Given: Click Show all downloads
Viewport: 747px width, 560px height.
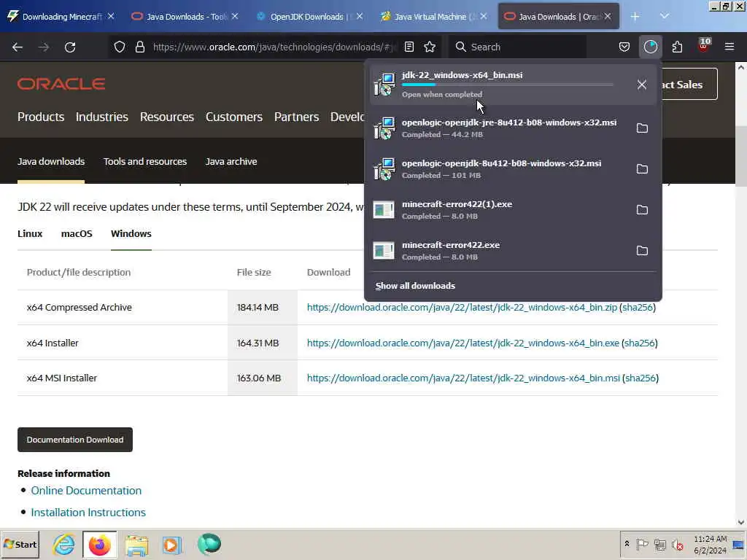Looking at the screenshot, I should (415, 286).
